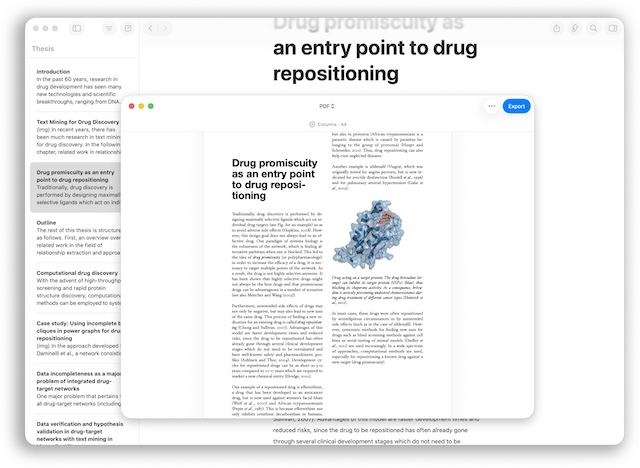Click the share icon in the toolbar
Viewport: 640px width, 468px height.
click(557, 28)
